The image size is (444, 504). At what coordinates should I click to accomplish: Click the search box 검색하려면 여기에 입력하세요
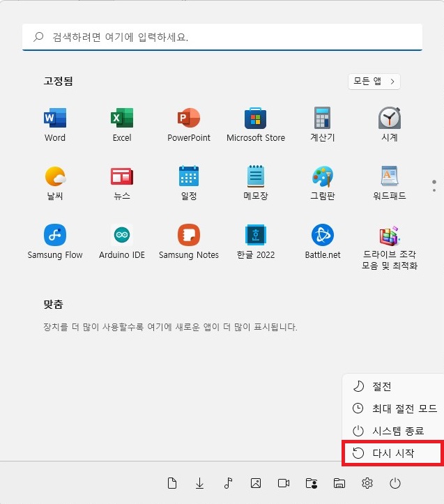coord(222,37)
